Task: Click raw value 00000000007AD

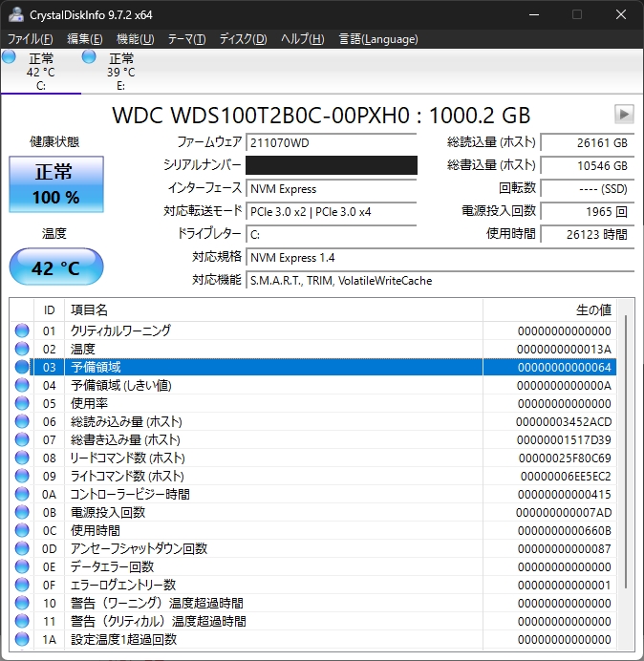Action: pyautogui.click(x=564, y=512)
